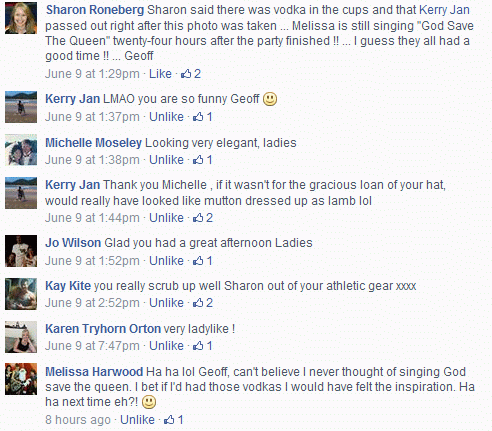492x431 pixels.
Task: Click thumbs-up icon on Kay Kite's comment
Action: coord(198,303)
